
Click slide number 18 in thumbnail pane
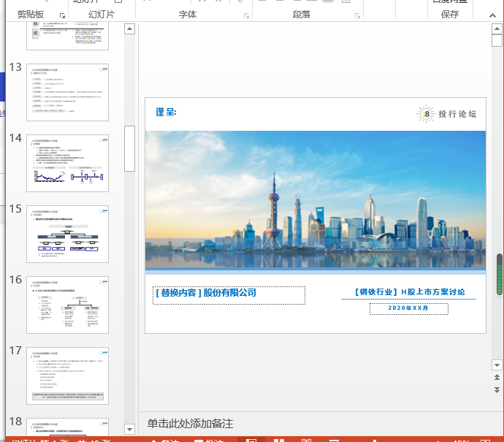tap(15, 422)
